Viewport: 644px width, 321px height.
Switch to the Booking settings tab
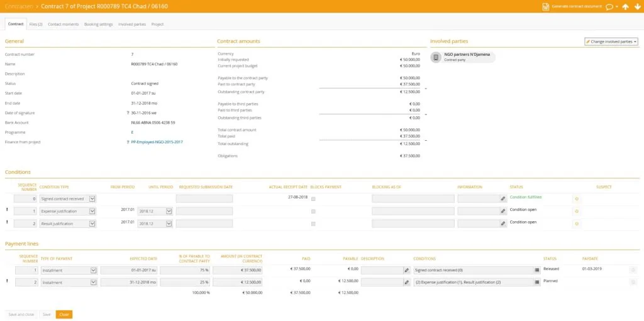click(99, 24)
